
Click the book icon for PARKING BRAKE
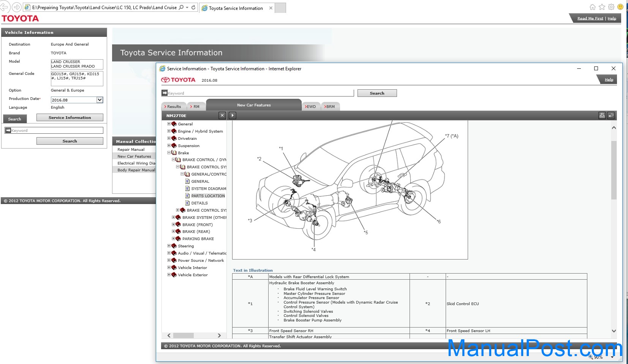178,239
